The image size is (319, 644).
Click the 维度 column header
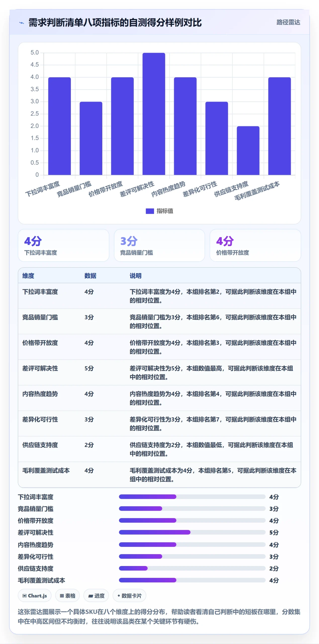tap(28, 276)
